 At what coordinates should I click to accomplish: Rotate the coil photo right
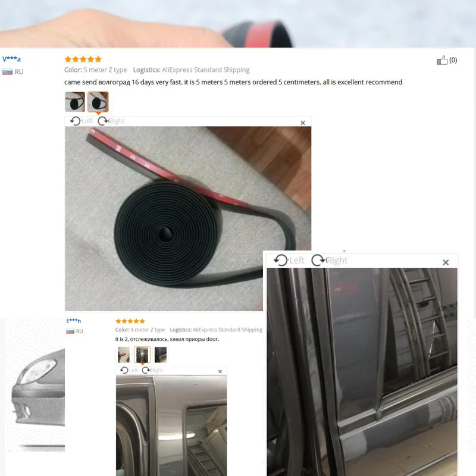click(111, 121)
